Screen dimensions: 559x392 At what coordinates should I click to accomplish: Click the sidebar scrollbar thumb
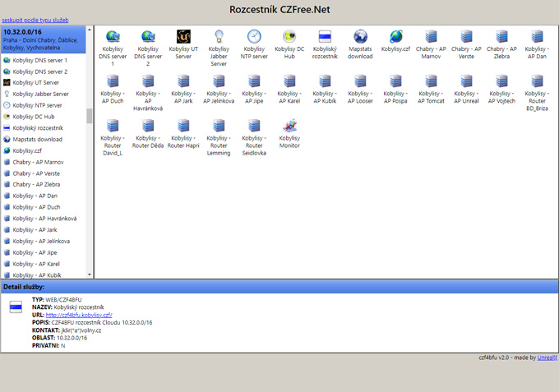click(x=90, y=116)
